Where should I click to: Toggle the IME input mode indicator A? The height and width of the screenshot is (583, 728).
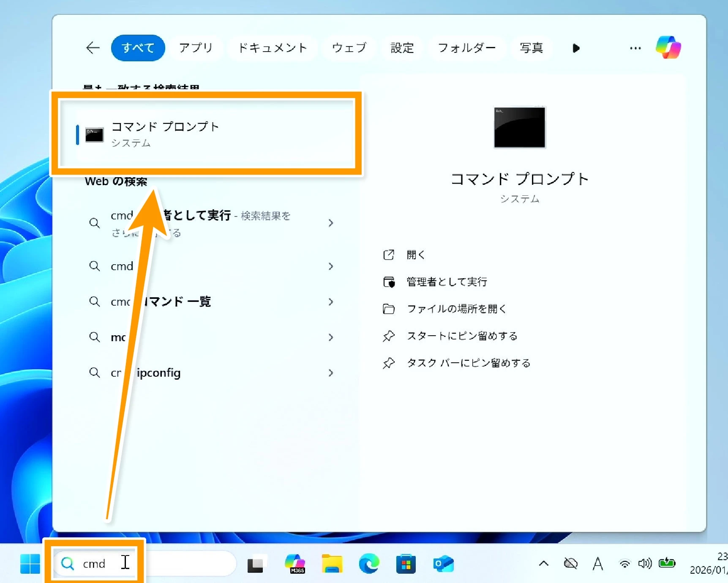(x=597, y=564)
